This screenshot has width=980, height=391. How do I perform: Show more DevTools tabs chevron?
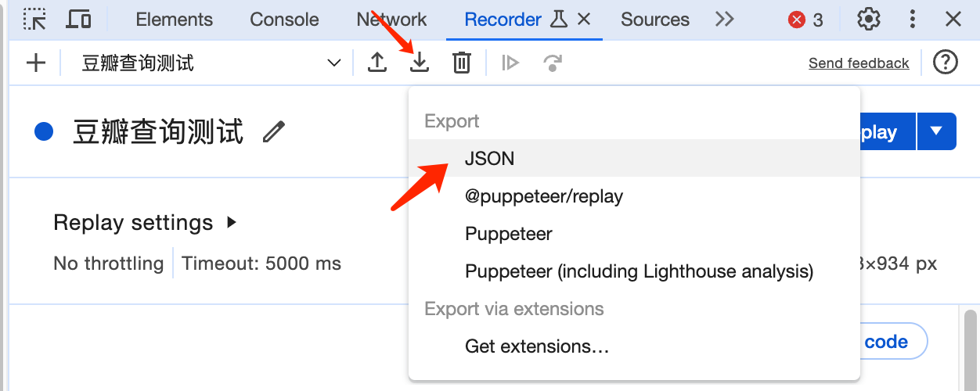725,20
